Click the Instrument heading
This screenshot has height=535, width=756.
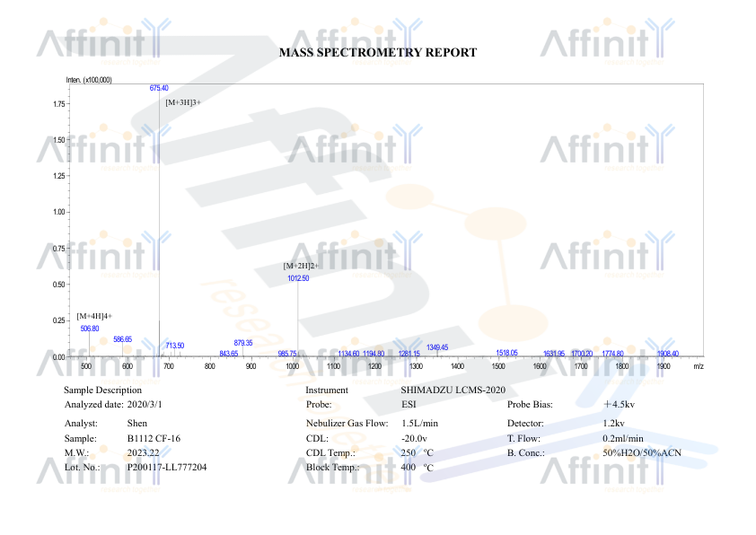[327, 390]
